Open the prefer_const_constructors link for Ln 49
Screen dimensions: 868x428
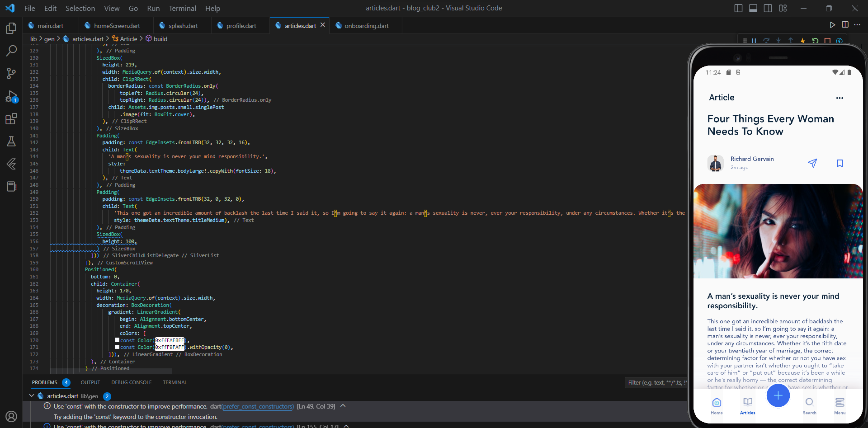click(x=258, y=406)
